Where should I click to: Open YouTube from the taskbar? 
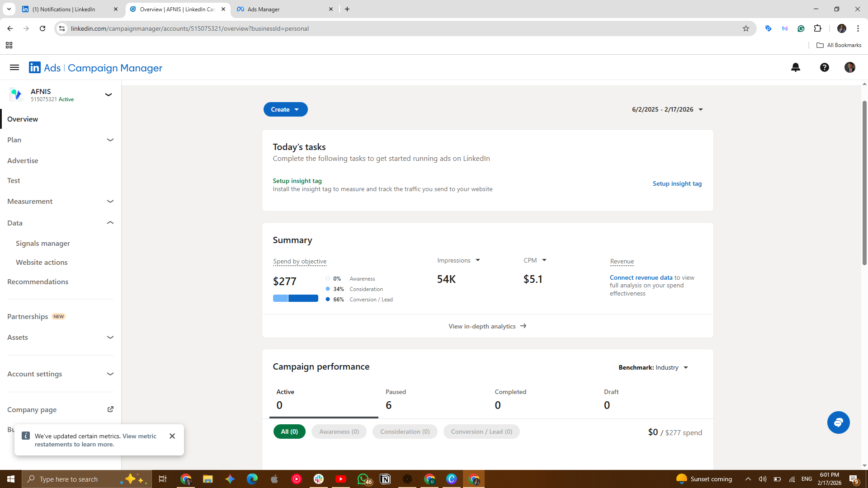coord(341,479)
